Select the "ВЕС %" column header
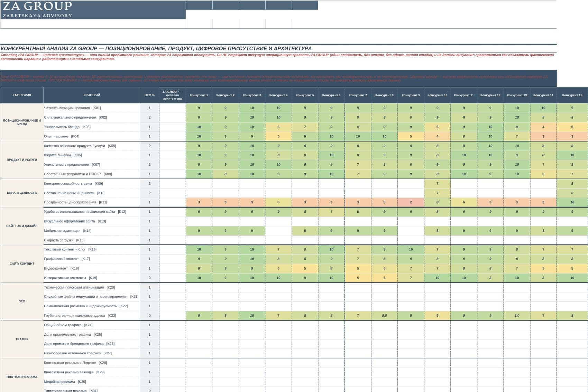The image size is (588, 392). tap(149, 95)
